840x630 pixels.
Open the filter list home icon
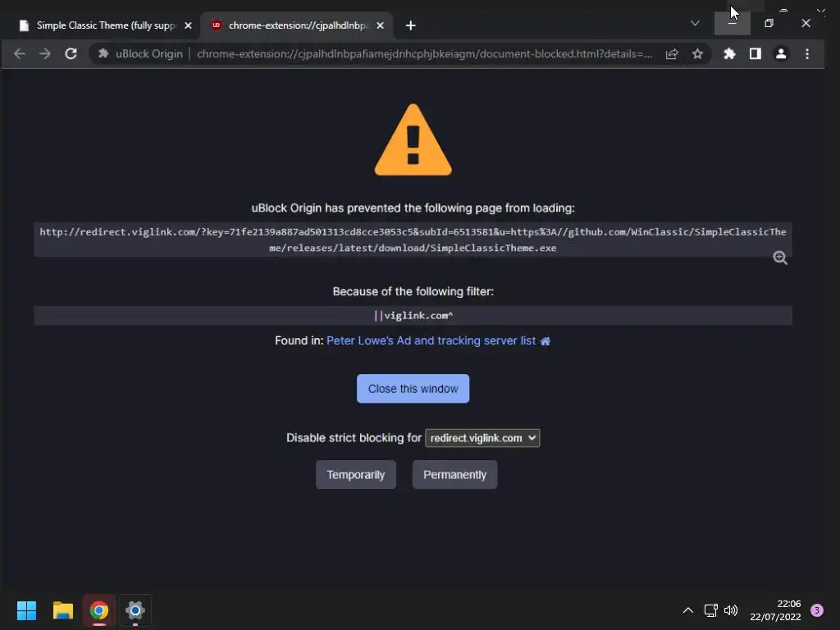coord(546,341)
